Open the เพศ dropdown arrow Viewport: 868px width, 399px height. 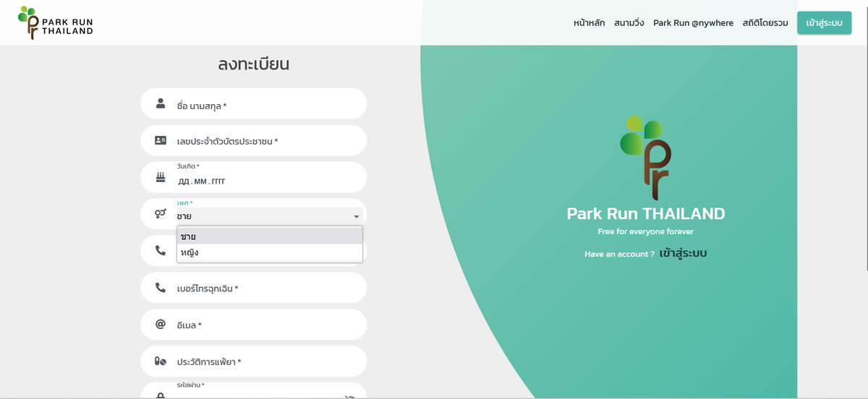[356, 217]
